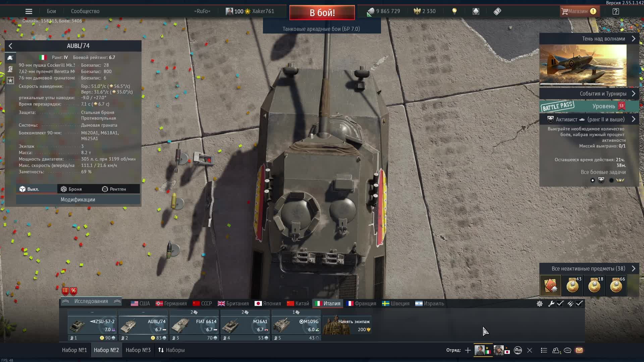
Task: Leave squad with the X icon
Action: click(x=530, y=350)
